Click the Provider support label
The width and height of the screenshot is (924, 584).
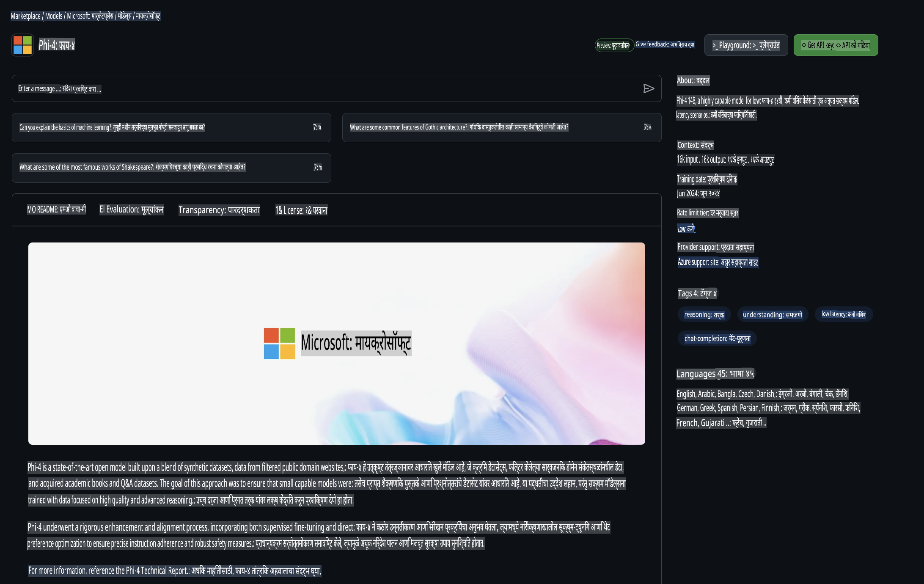(x=715, y=247)
